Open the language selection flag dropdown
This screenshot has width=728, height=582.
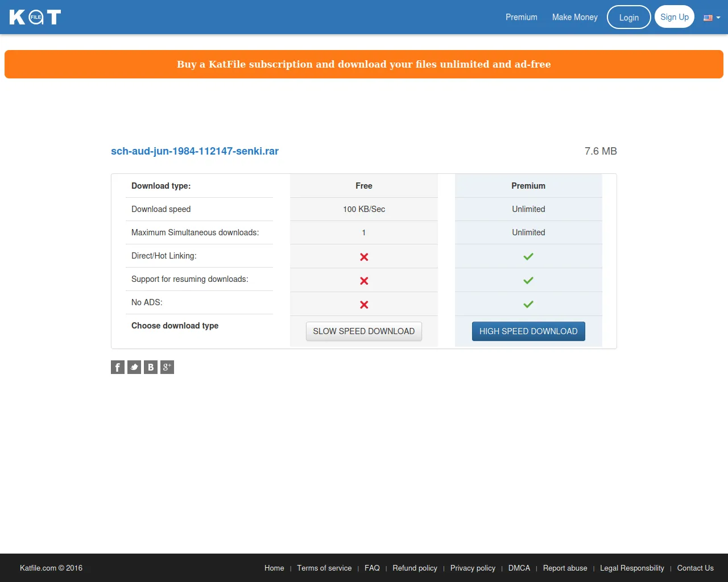point(711,18)
